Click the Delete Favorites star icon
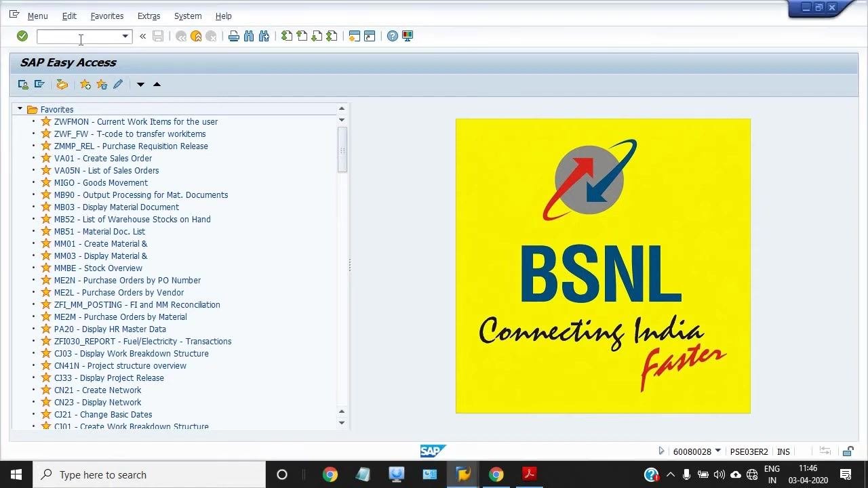868x488 pixels. tap(102, 84)
